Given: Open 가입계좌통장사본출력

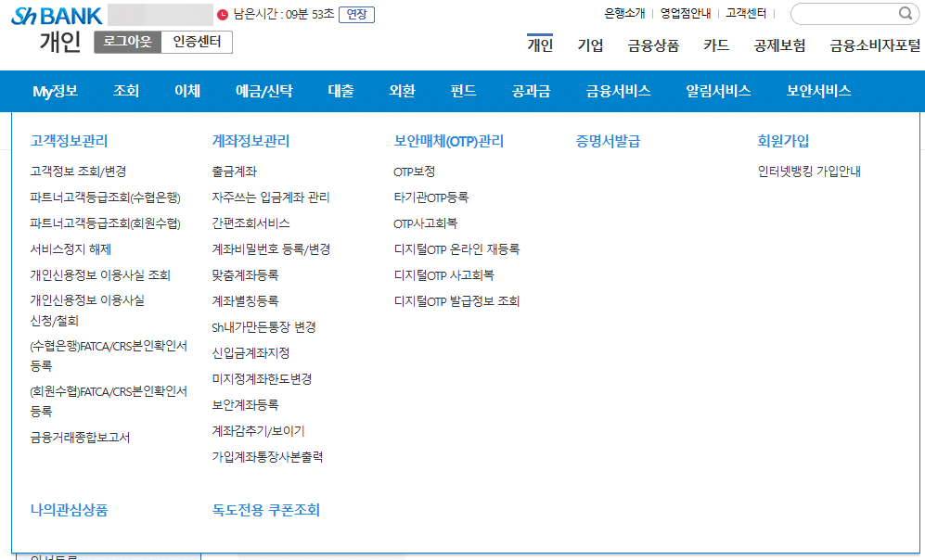Looking at the screenshot, I should tap(267, 457).
